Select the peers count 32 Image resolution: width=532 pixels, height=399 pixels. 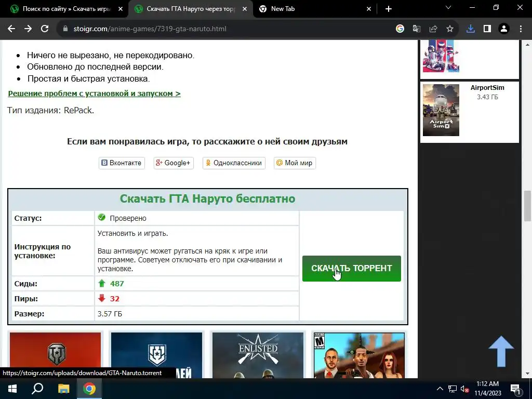click(115, 299)
